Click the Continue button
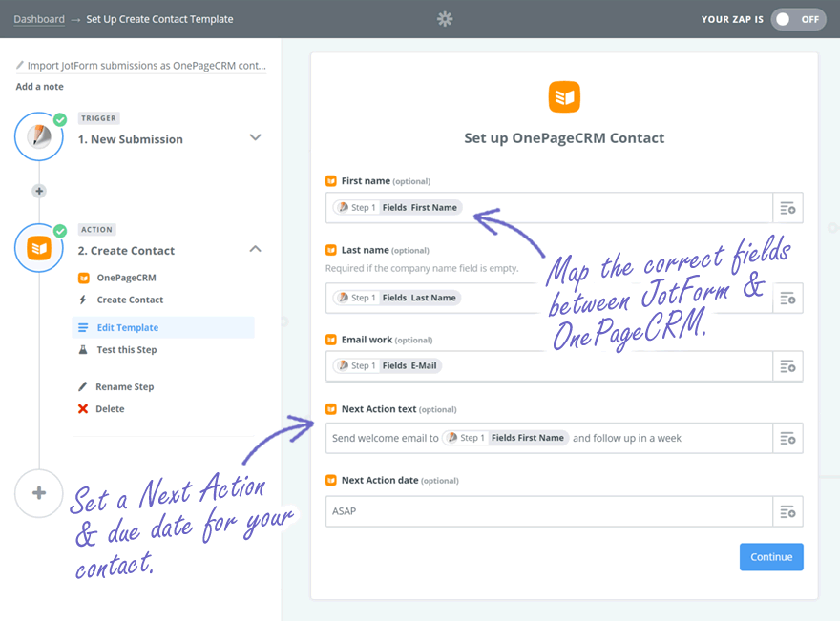Image resolution: width=840 pixels, height=621 pixels. click(x=771, y=557)
